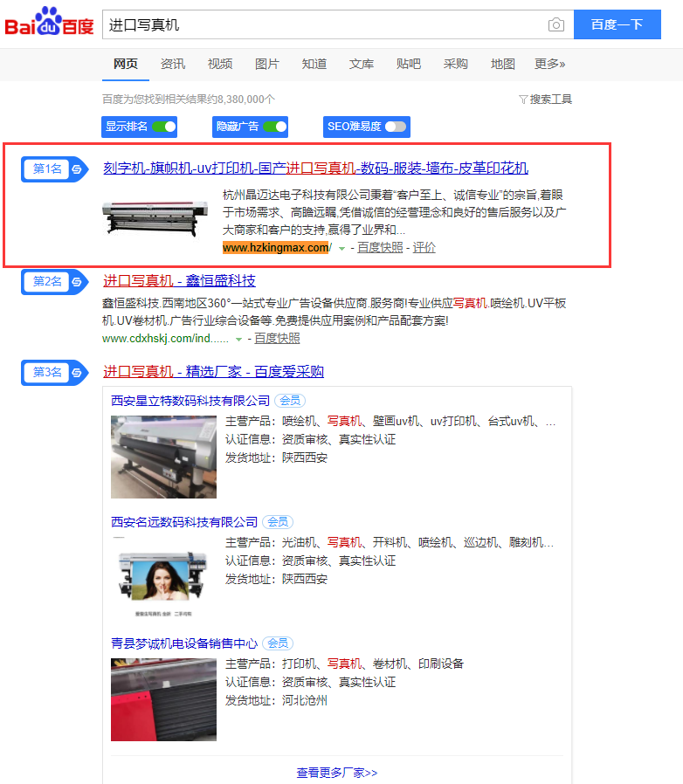Enable the SEO难易度 switch
This screenshot has height=784, width=683.
point(396,127)
